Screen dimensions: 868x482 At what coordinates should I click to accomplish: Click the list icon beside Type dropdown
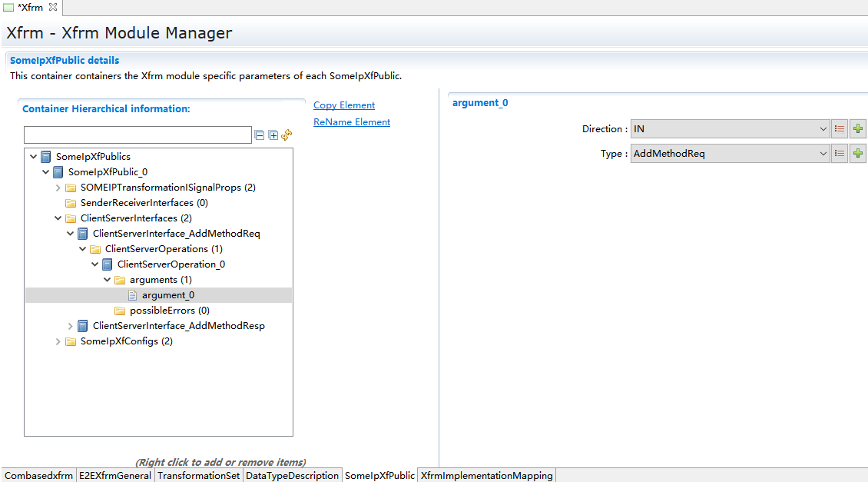(840, 154)
